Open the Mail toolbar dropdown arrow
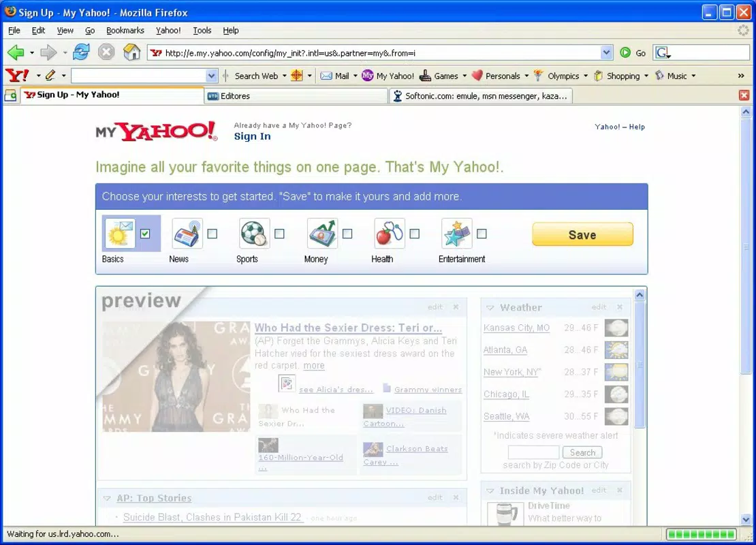 pos(356,76)
